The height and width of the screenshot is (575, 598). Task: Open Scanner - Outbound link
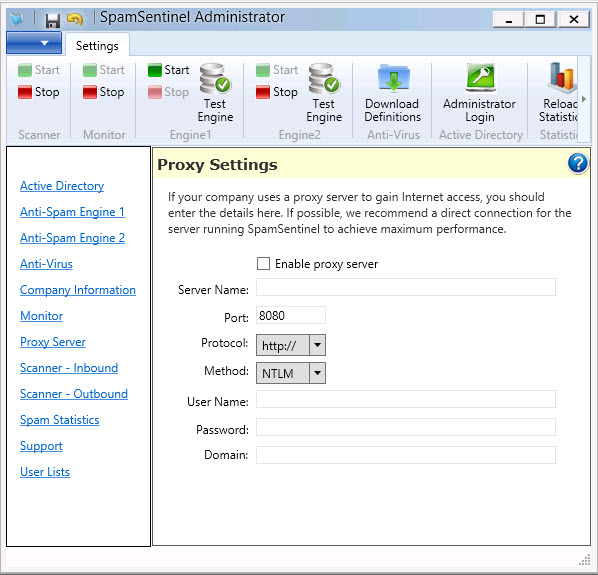pyautogui.click(x=74, y=394)
